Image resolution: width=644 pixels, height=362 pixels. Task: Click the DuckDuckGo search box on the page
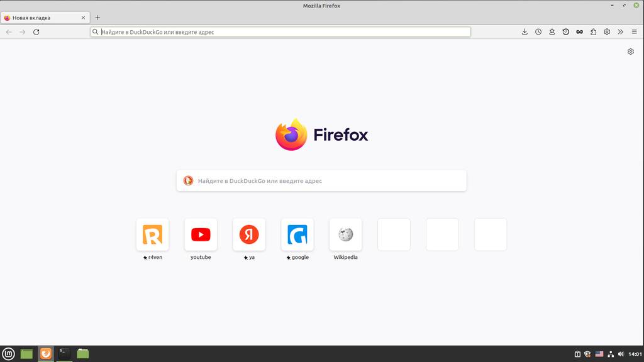click(x=321, y=181)
